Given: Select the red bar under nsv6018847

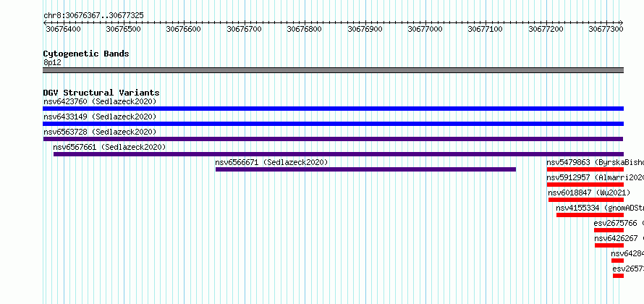Looking at the screenshot, I should [x=586, y=200].
